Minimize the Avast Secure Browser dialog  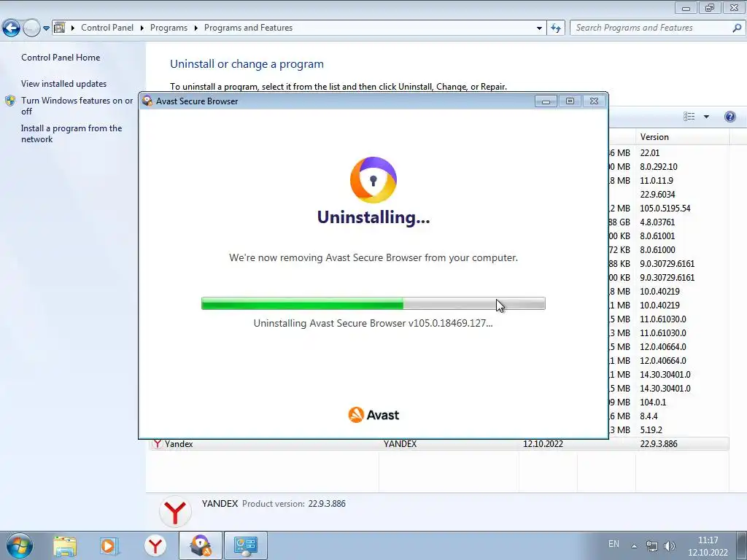point(546,101)
